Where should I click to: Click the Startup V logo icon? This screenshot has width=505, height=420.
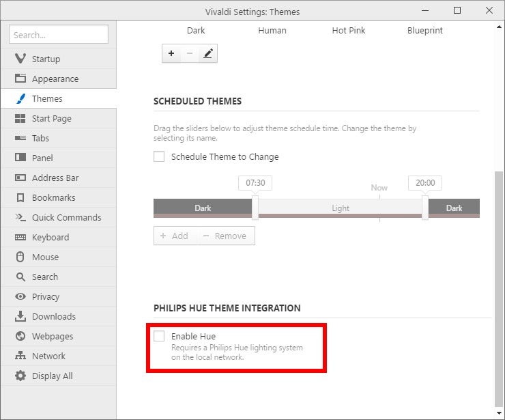20,59
